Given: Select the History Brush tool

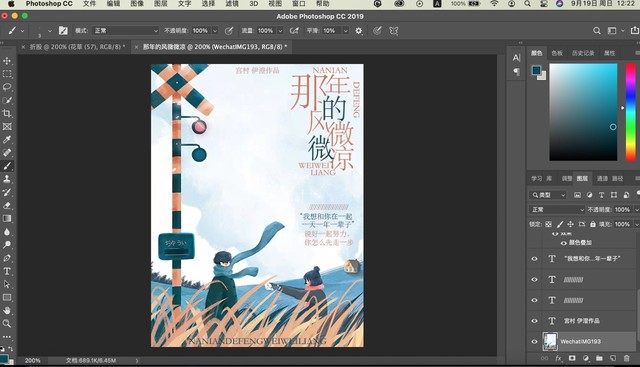Looking at the screenshot, I should tap(7, 192).
